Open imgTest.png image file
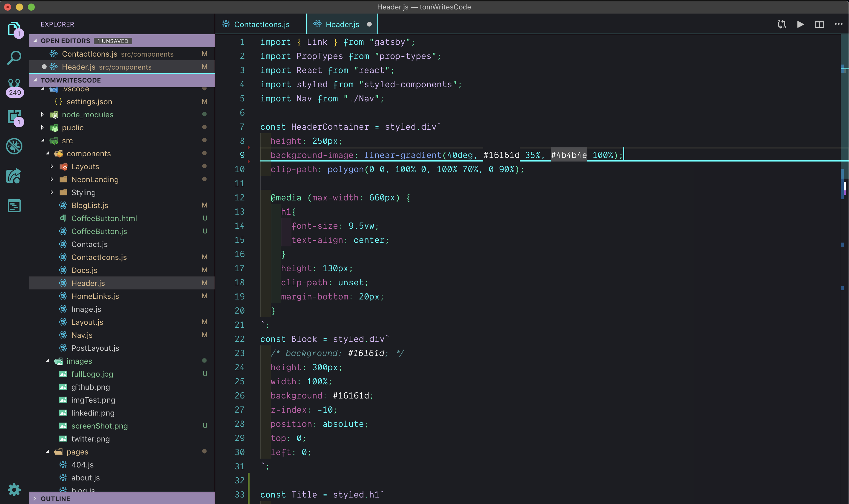The width and height of the screenshot is (849, 504). coord(122,400)
